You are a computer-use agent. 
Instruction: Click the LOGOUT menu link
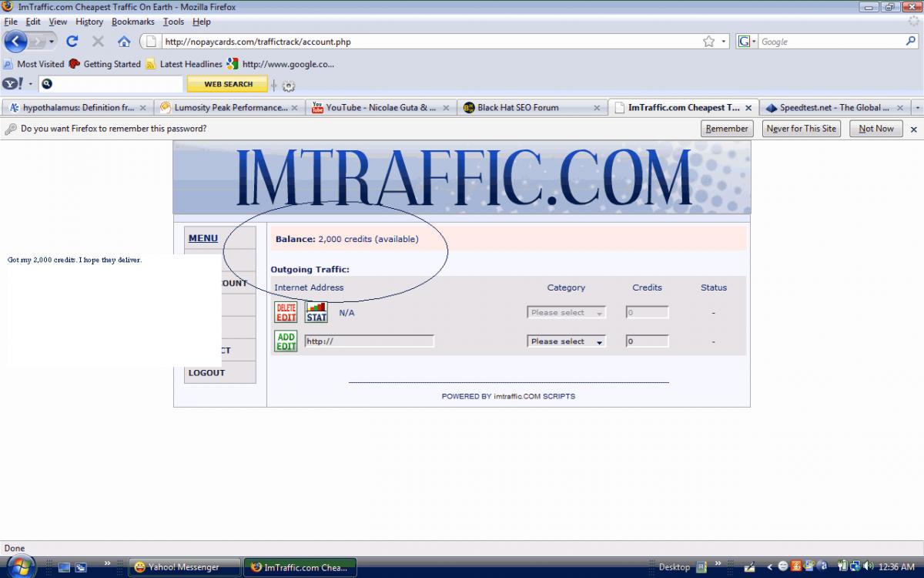206,373
